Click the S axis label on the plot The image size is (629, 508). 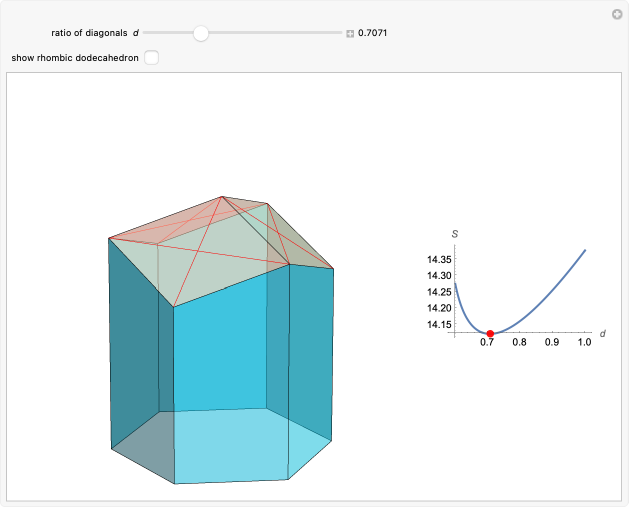455,234
